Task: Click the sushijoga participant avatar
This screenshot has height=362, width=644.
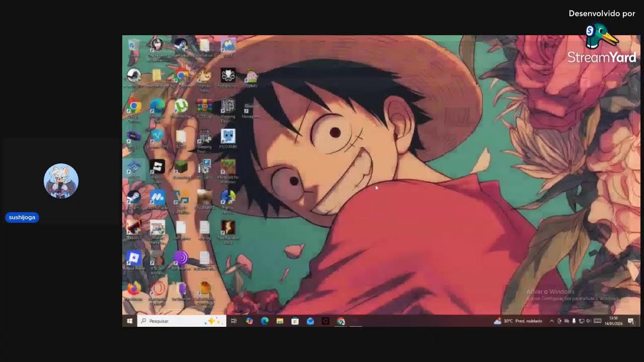Action: (61, 181)
